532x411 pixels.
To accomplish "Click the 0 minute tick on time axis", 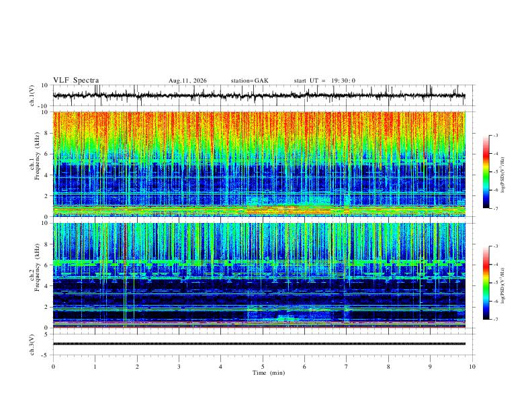I will [x=53, y=367].
